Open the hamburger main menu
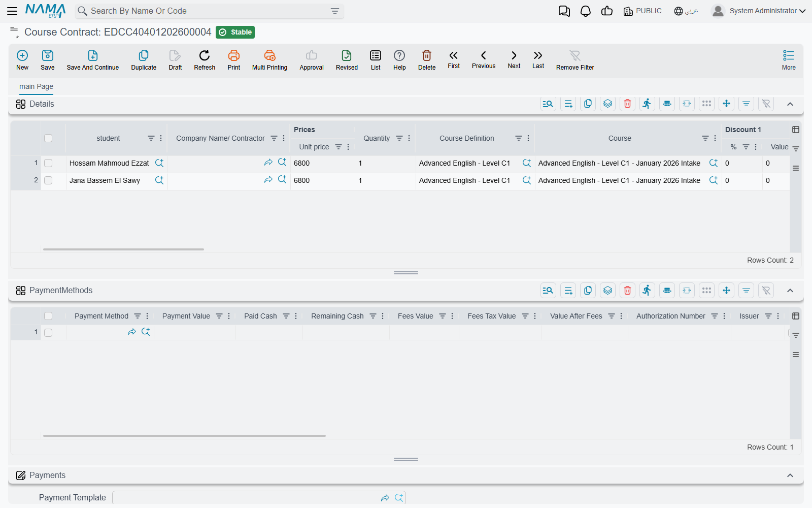The height and width of the screenshot is (508, 812). coord(12,11)
